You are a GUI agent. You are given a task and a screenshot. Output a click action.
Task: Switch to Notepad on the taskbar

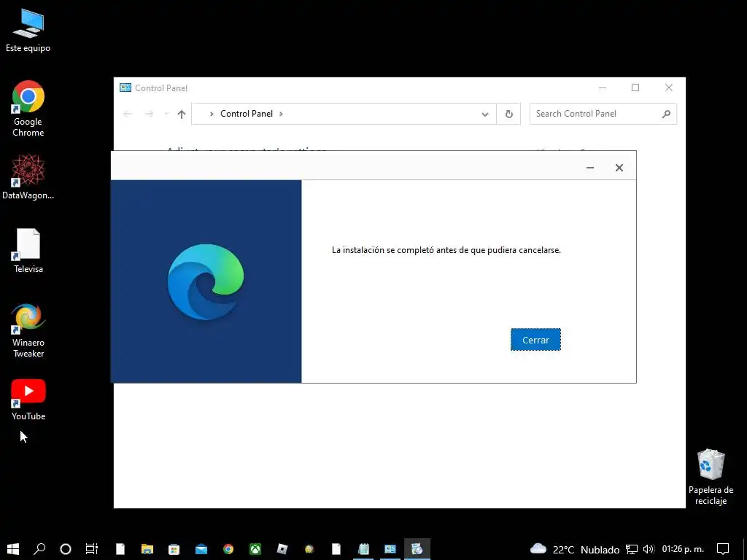click(363, 549)
